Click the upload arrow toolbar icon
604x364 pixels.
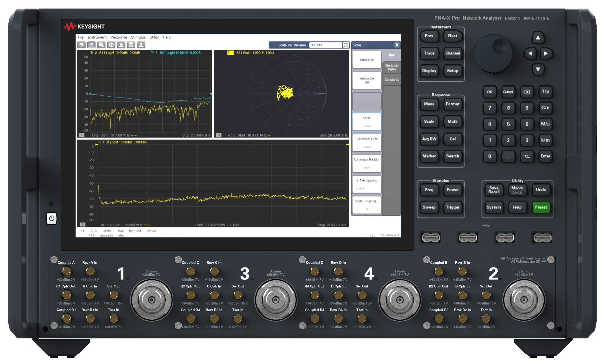point(141,45)
